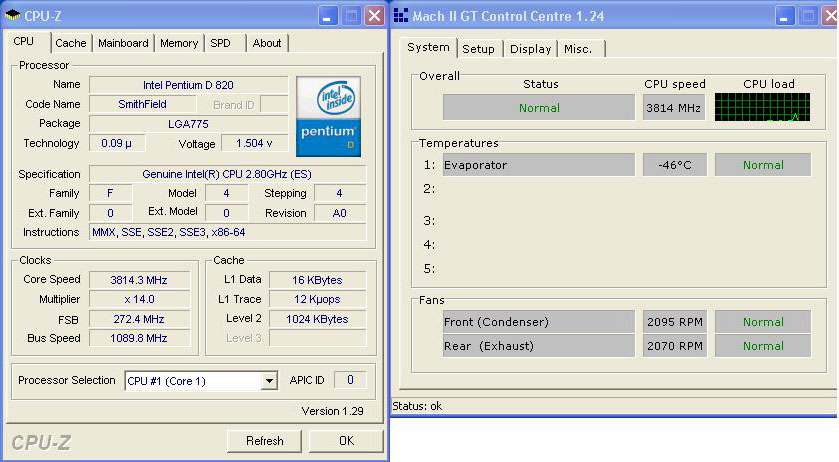Click the Multiplier value 'x 14.0'

click(139, 299)
